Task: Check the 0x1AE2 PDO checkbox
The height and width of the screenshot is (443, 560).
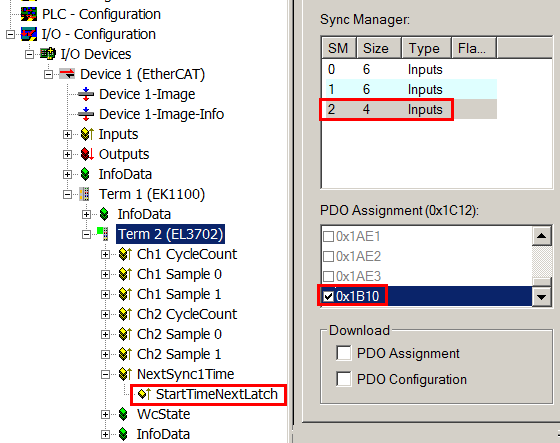Action: [x=328, y=257]
